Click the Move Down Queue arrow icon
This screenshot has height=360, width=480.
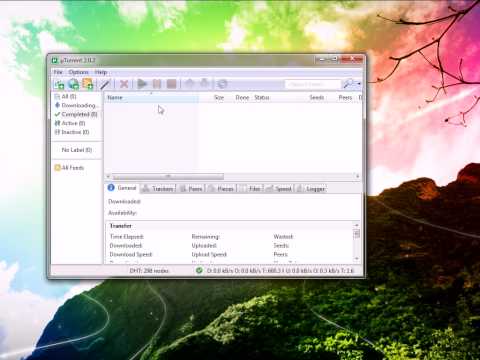tap(204, 84)
